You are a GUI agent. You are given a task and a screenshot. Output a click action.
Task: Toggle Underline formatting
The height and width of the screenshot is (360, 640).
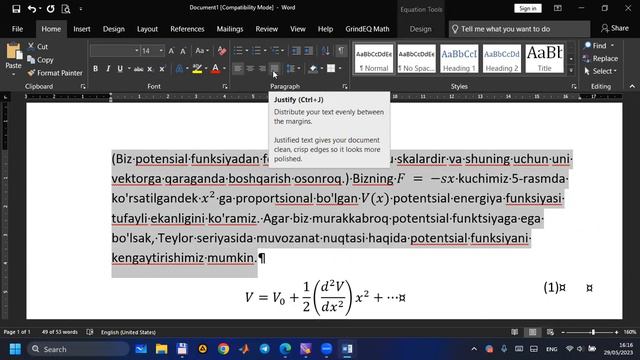120,69
